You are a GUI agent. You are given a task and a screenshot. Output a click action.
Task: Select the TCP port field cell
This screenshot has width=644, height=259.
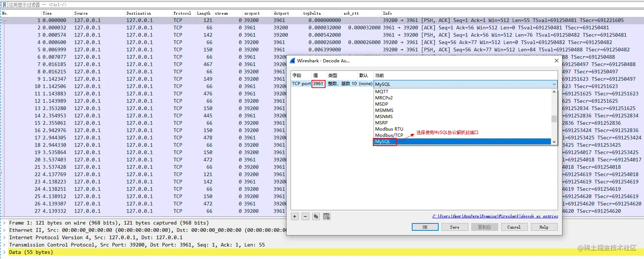point(301,84)
